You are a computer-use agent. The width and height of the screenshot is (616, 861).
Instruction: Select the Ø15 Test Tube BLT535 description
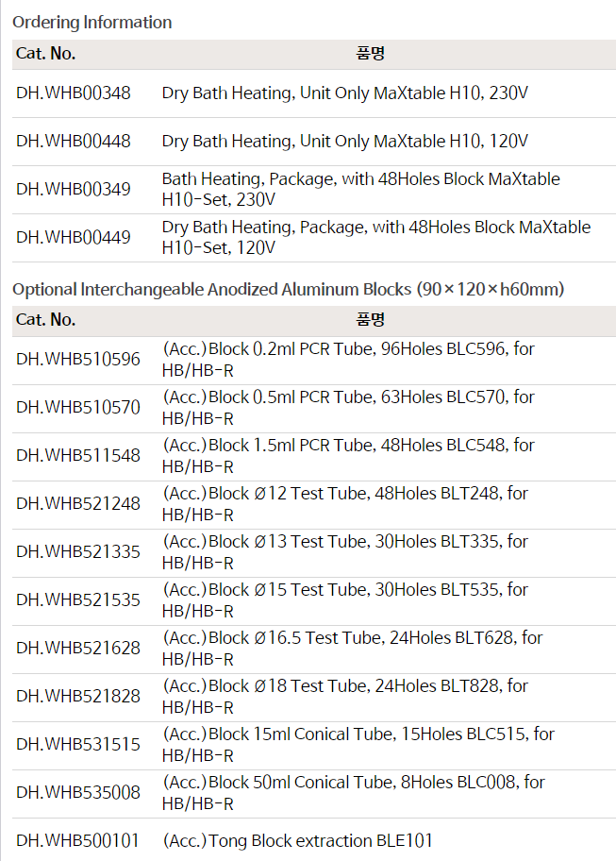point(345,600)
